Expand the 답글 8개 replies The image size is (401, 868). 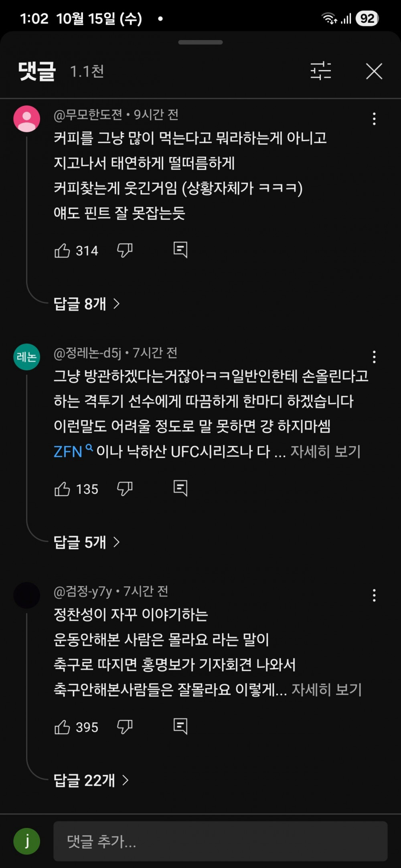coord(87,304)
